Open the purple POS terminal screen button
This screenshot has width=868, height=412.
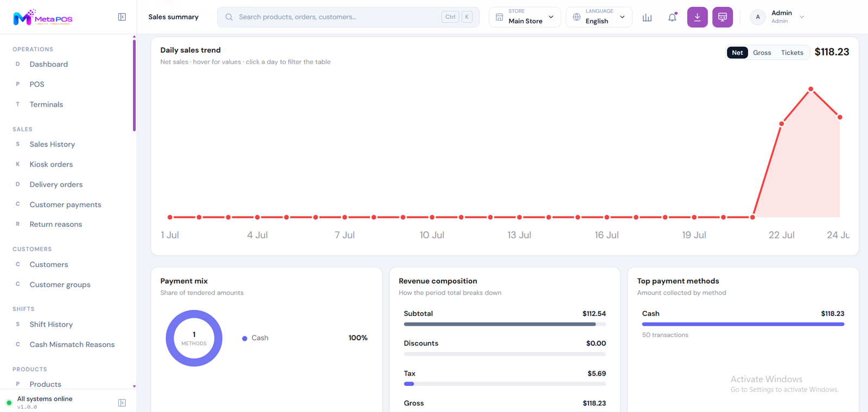[723, 17]
